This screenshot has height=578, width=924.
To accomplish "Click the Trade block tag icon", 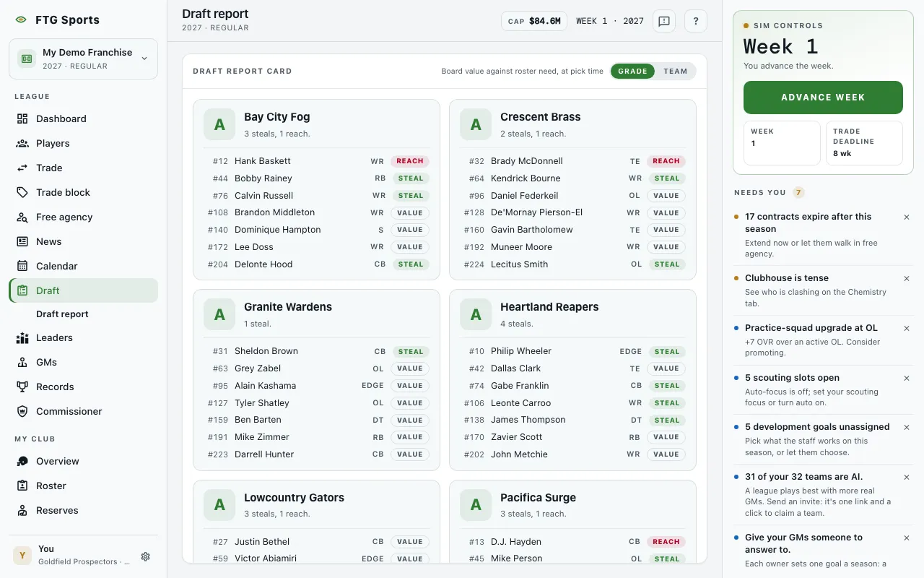I will [x=22, y=192].
